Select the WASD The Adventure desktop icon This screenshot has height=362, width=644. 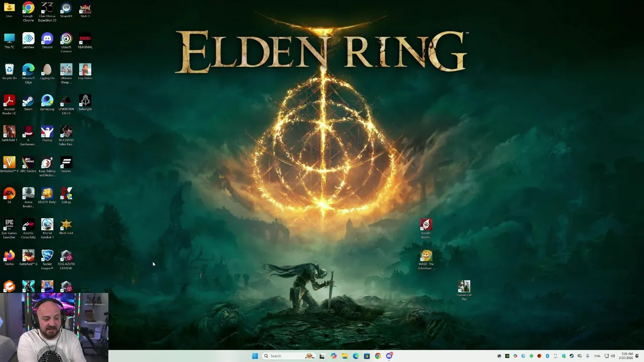[x=426, y=260]
